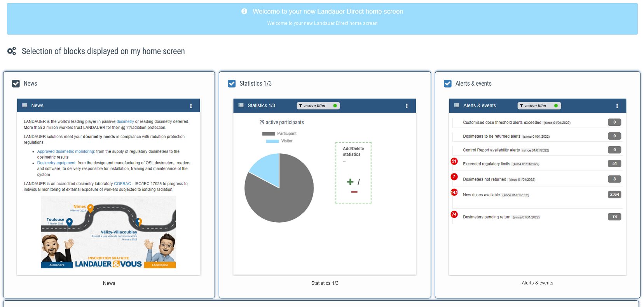Image resolution: width=644 pixels, height=307 pixels.
Task: Click the gray 8 count badge
Action: pos(614,179)
